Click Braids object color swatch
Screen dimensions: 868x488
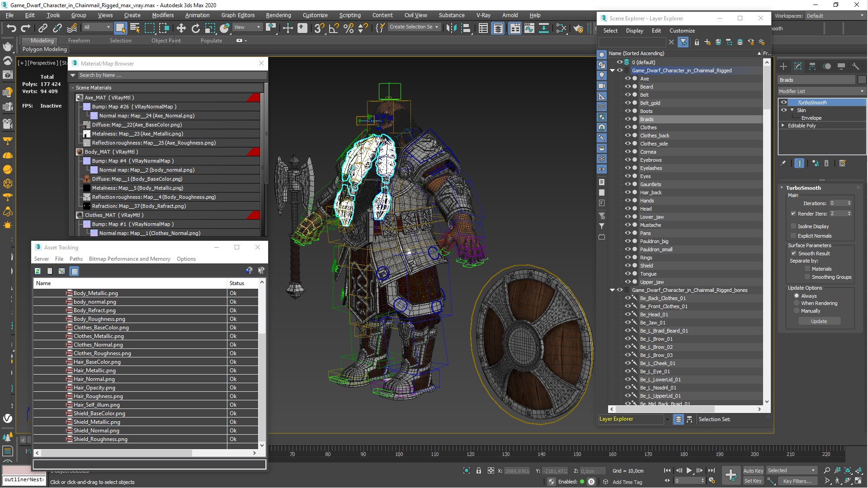click(862, 80)
